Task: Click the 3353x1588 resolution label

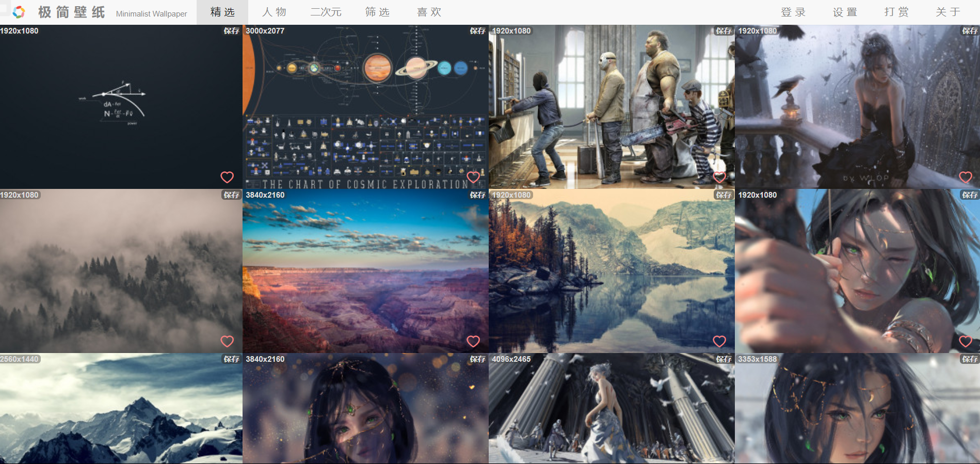Action: pyautogui.click(x=758, y=359)
